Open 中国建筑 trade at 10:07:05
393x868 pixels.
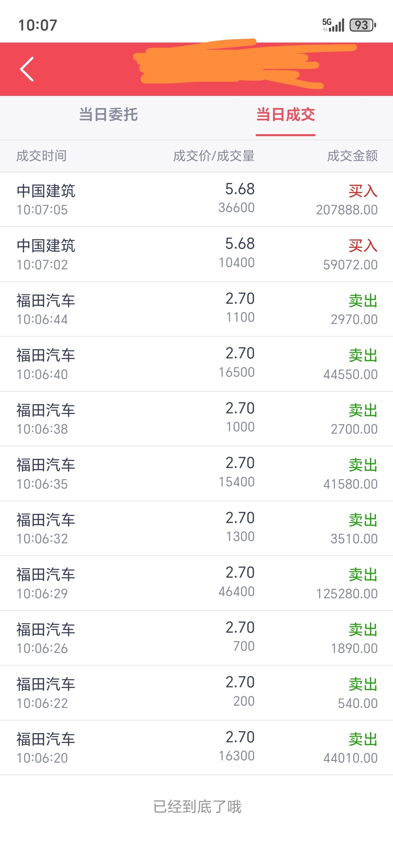pos(196,199)
